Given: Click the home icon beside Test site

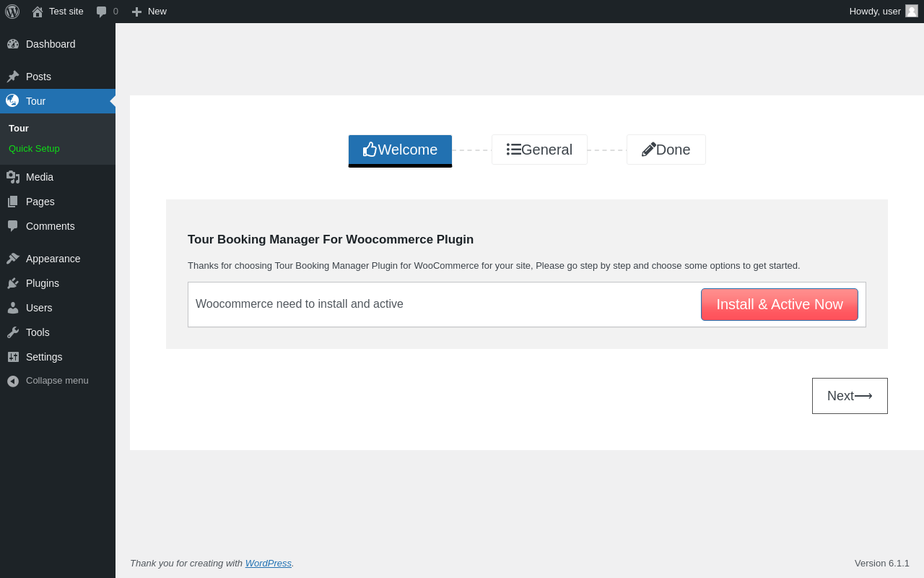Looking at the screenshot, I should (38, 12).
